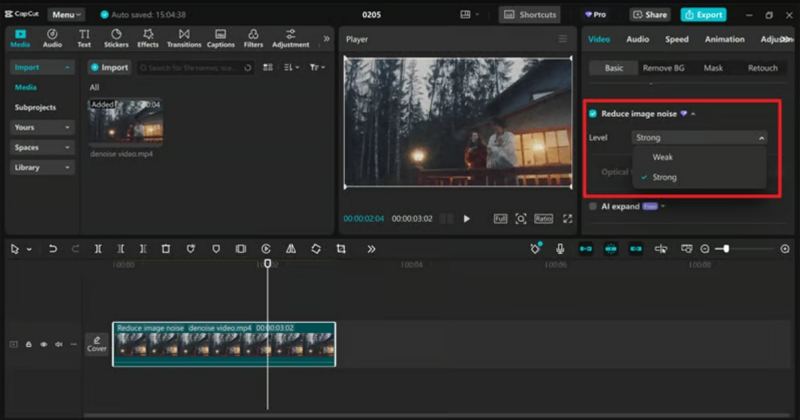Click the timeline zoom in plus icon
The width and height of the screenshot is (800, 420).
tap(785, 249)
